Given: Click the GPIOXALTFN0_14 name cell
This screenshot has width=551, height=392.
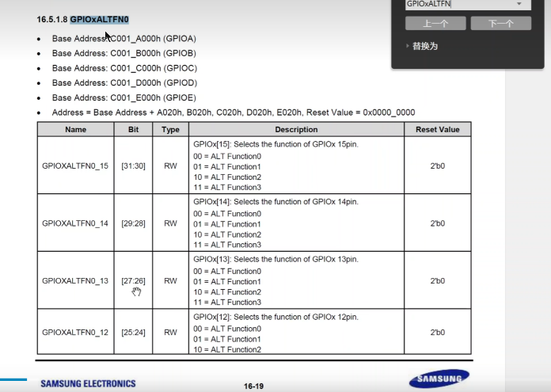Looking at the screenshot, I should coord(75,223).
